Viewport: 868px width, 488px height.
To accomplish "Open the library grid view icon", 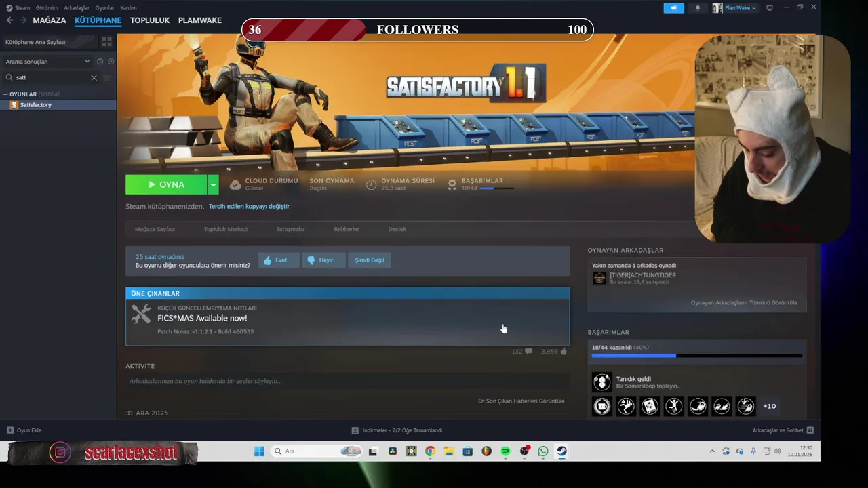I will (106, 41).
